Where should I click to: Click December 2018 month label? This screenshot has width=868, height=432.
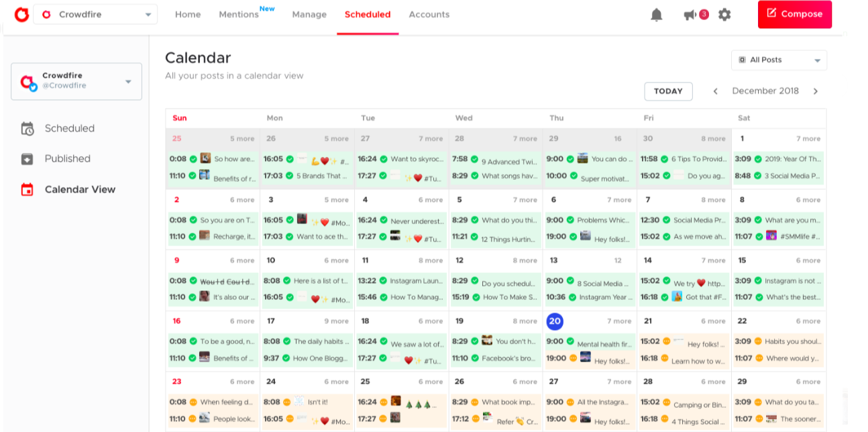click(765, 91)
